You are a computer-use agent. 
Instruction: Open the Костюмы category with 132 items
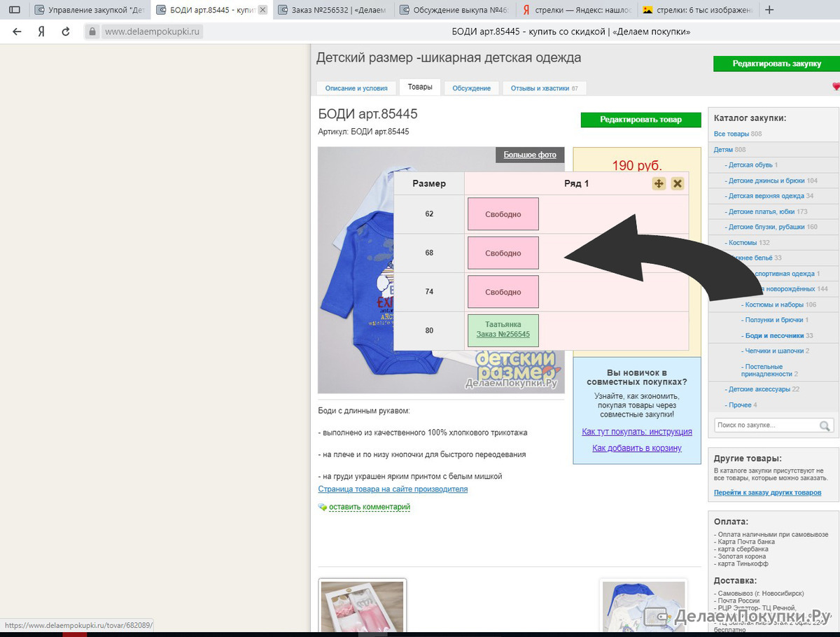(743, 243)
